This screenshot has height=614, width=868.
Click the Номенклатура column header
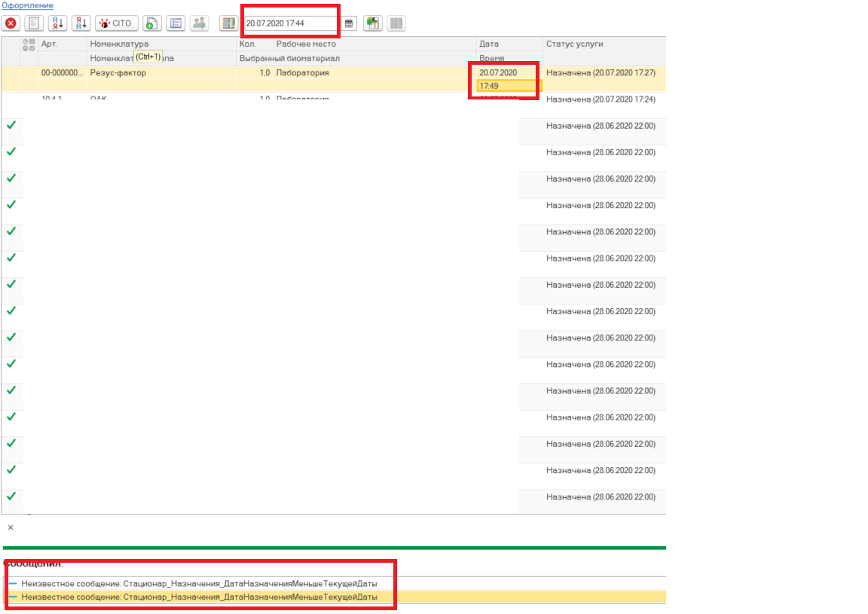119,44
